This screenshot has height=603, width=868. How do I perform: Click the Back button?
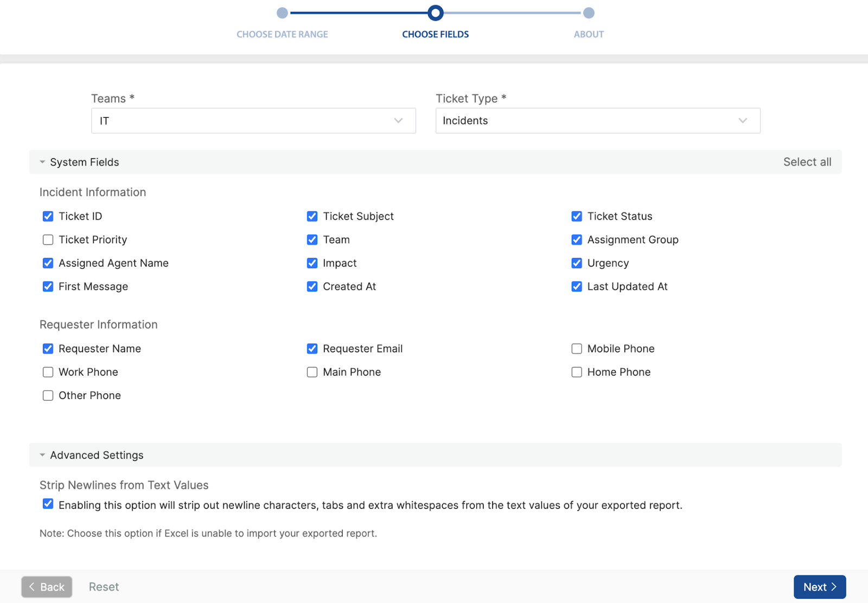coord(47,587)
